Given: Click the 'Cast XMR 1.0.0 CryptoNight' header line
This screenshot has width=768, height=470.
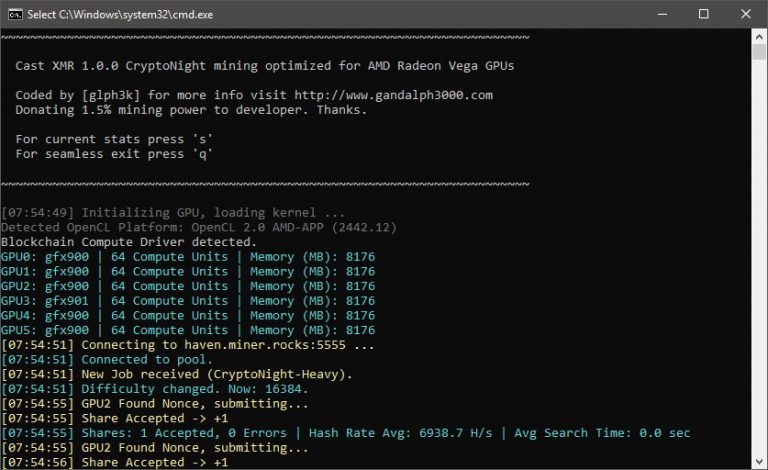Looking at the screenshot, I should 264,66.
